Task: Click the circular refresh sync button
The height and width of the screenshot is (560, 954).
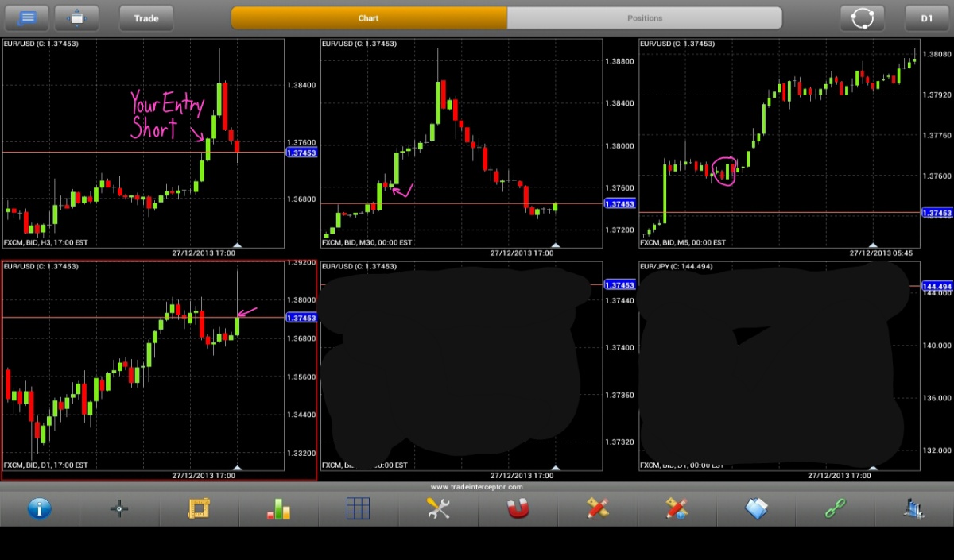Action: tap(863, 18)
